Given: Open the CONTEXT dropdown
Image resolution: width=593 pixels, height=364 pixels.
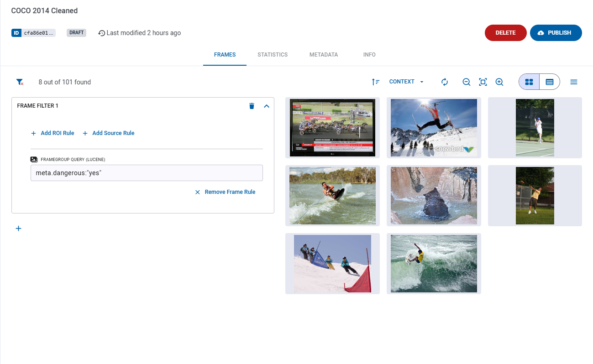Looking at the screenshot, I should click(x=405, y=82).
